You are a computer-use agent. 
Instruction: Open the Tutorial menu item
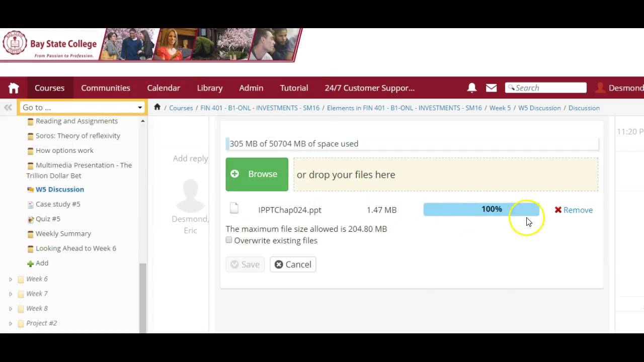(294, 88)
